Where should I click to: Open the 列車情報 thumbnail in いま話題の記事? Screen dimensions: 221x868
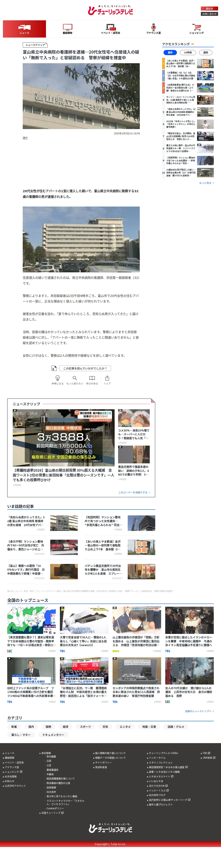pos(141,547)
